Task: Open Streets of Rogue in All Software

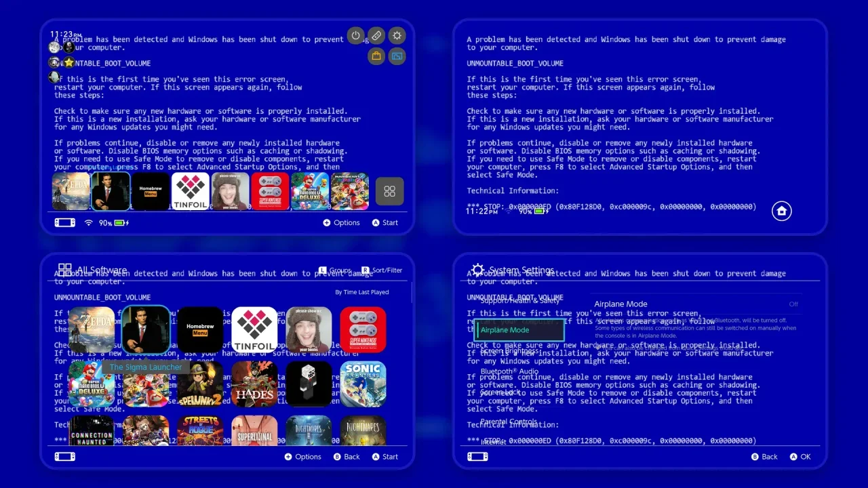Action: [x=200, y=430]
